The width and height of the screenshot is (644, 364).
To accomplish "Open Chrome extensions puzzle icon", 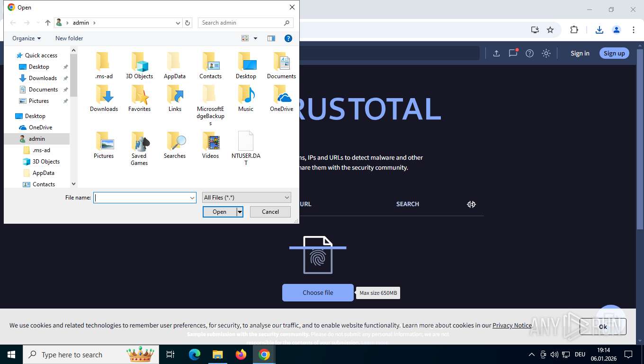I will 574,30.
